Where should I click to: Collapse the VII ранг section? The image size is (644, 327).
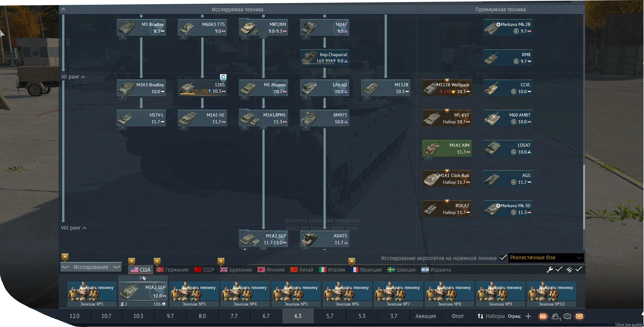tap(83, 77)
